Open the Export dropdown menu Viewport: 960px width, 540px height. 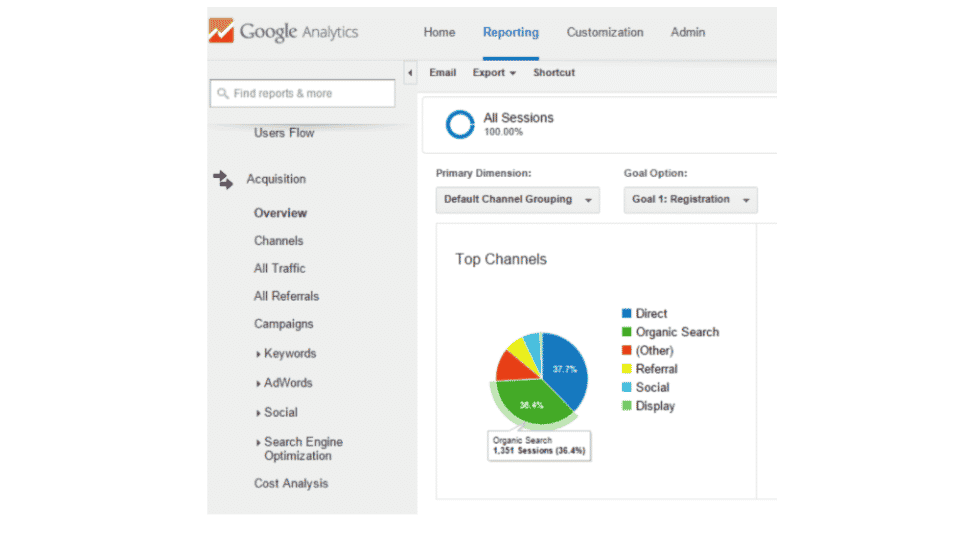pyautogui.click(x=494, y=73)
